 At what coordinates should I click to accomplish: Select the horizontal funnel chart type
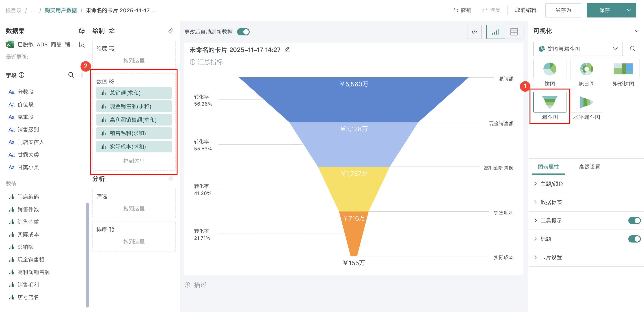click(x=586, y=102)
